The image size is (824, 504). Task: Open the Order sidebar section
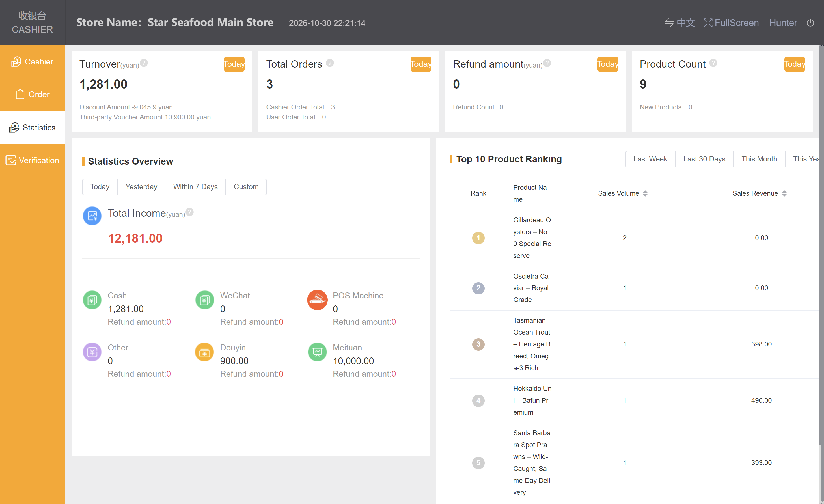pos(33,95)
